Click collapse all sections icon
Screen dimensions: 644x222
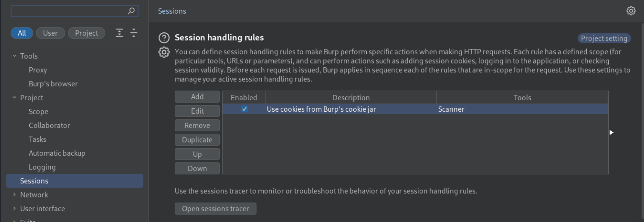pyautogui.click(x=134, y=33)
